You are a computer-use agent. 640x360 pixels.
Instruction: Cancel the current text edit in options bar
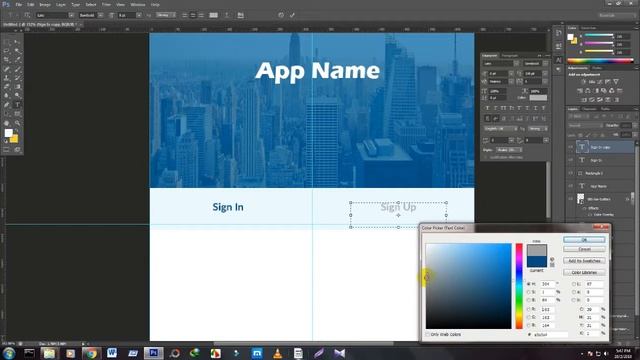click(281, 15)
